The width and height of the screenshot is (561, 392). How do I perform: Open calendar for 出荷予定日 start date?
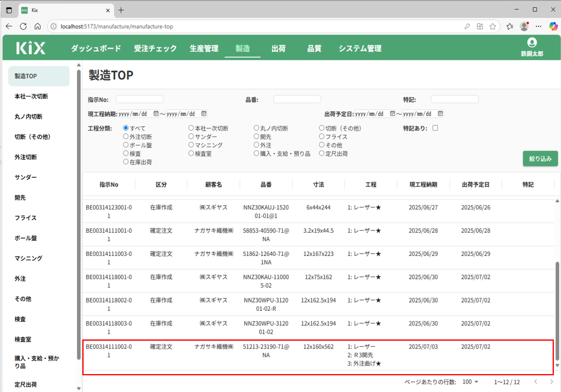point(393,114)
